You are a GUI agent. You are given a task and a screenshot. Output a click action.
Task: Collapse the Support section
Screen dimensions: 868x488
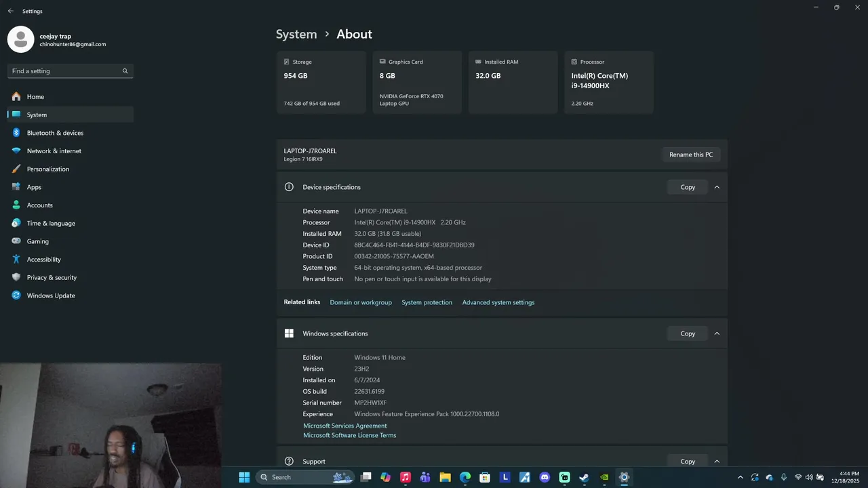[717, 462]
